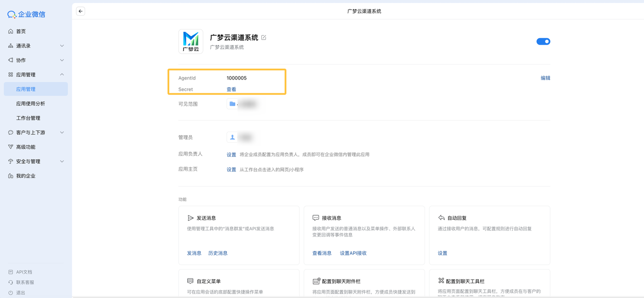644x298 pixels.
Task: Click the 配置到聊天工具栏 icon
Action: (441, 281)
